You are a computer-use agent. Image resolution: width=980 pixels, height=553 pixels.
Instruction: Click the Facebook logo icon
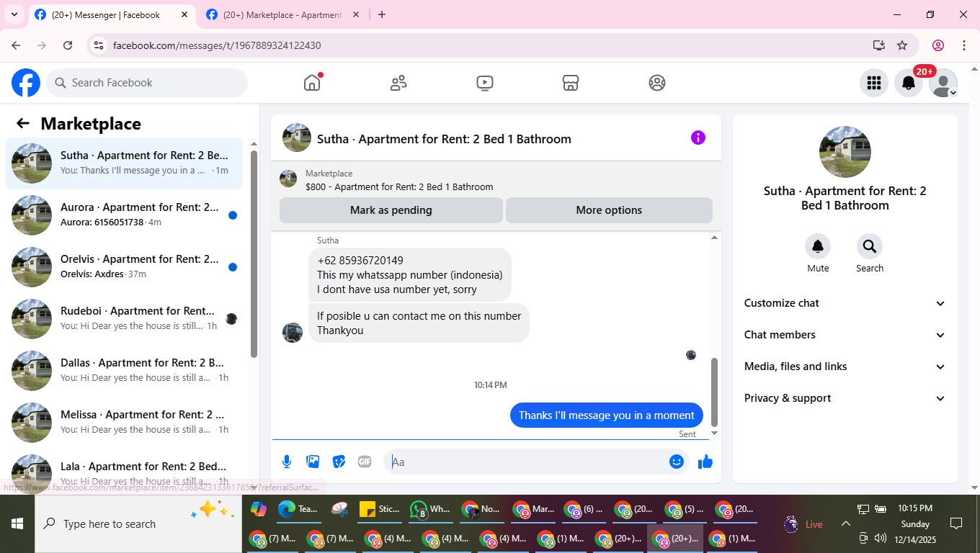[26, 83]
